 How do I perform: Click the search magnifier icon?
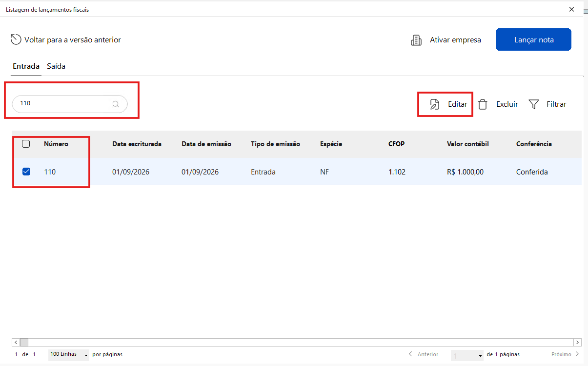116,104
